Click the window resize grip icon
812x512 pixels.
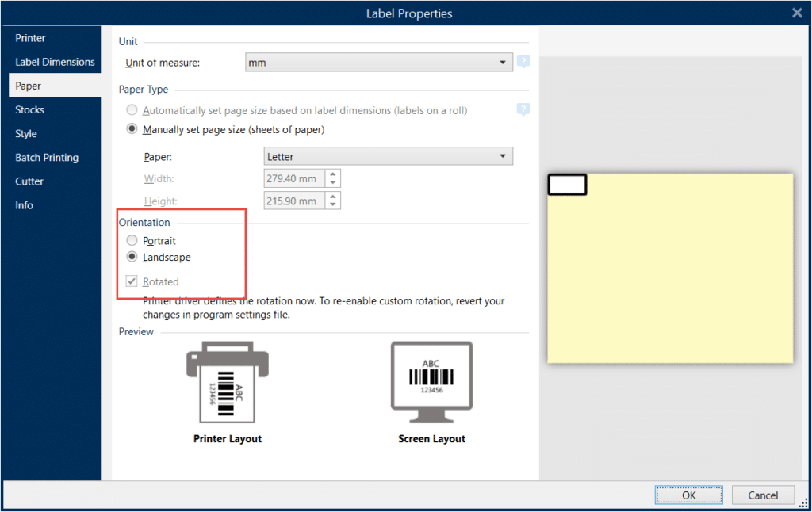[x=803, y=502]
